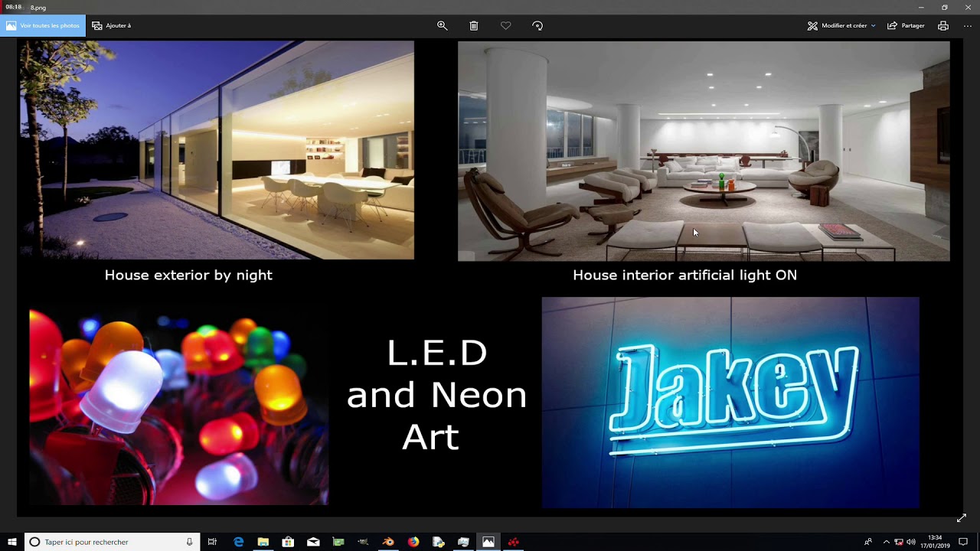This screenshot has width=980, height=551.
Task: Click the 'House exterior by night' caption
Action: click(x=188, y=275)
